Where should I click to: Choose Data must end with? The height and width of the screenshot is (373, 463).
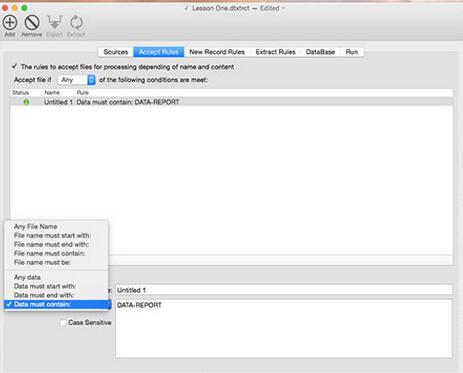click(x=56, y=295)
